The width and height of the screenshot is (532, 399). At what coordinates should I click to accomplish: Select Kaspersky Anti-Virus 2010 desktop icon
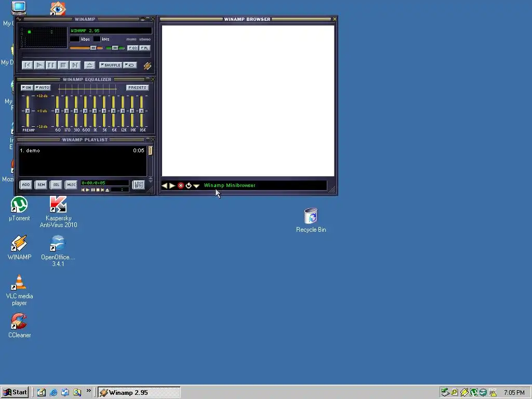click(x=58, y=212)
